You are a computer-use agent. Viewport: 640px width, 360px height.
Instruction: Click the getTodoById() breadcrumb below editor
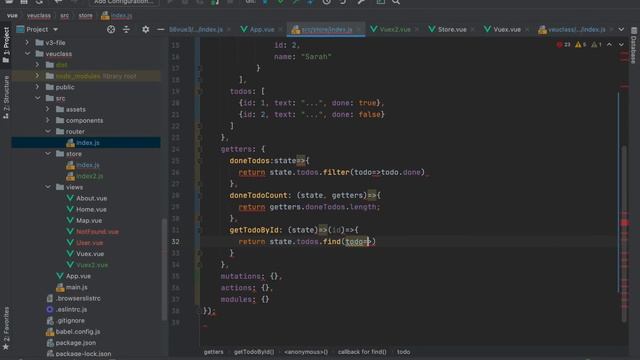tap(254, 351)
